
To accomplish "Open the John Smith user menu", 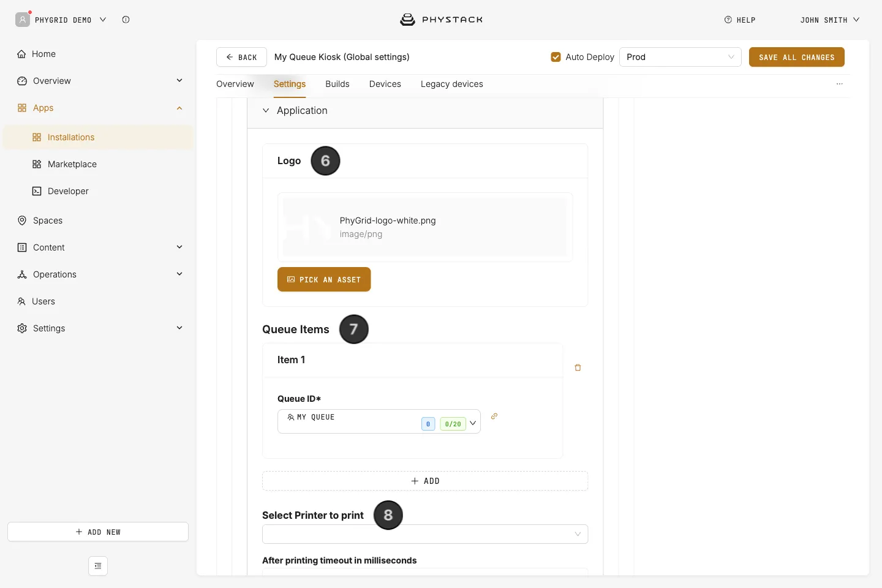I will tap(830, 20).
